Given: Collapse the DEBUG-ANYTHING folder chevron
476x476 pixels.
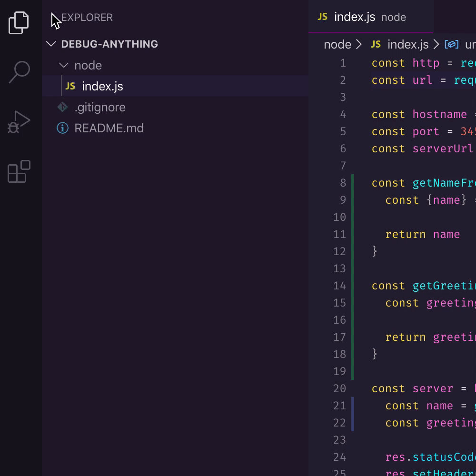Looking at the screenshot, I should [x=51, y=44].
